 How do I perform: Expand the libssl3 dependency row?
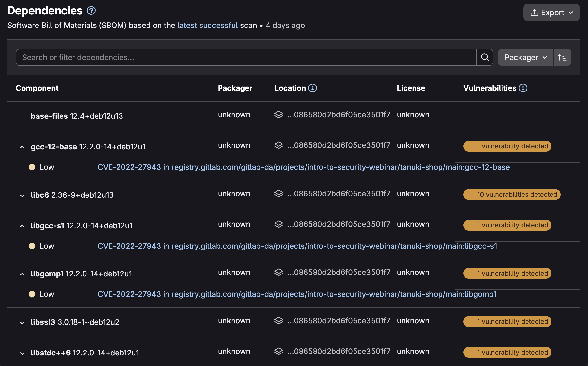click(x=22, y=322)
